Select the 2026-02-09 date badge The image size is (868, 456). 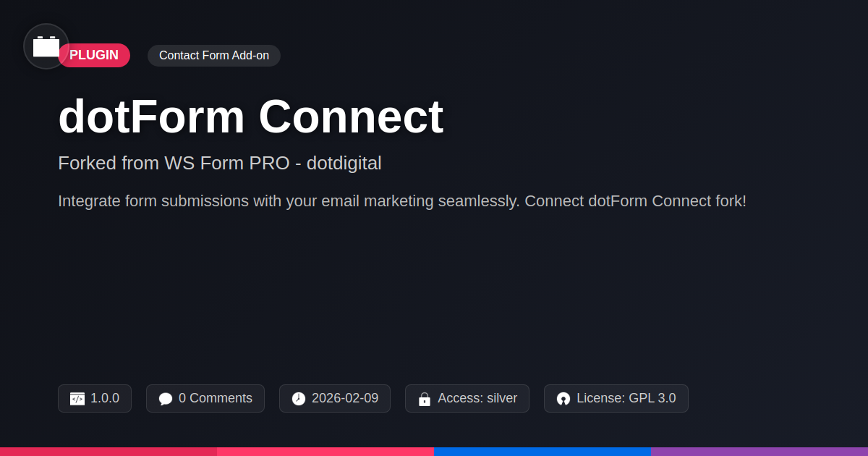point(335,399)
